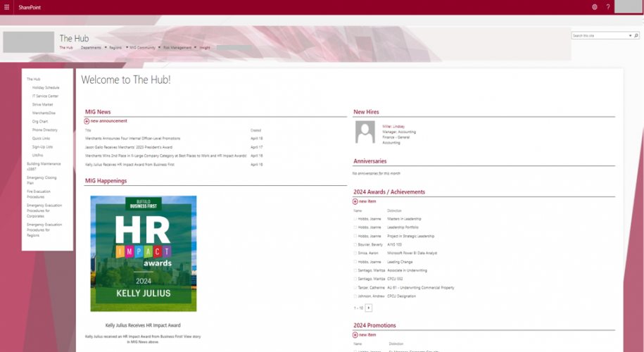Open the settings gear in top bar
The width and height of the screenshot is (644, 352).
[594, 7]
